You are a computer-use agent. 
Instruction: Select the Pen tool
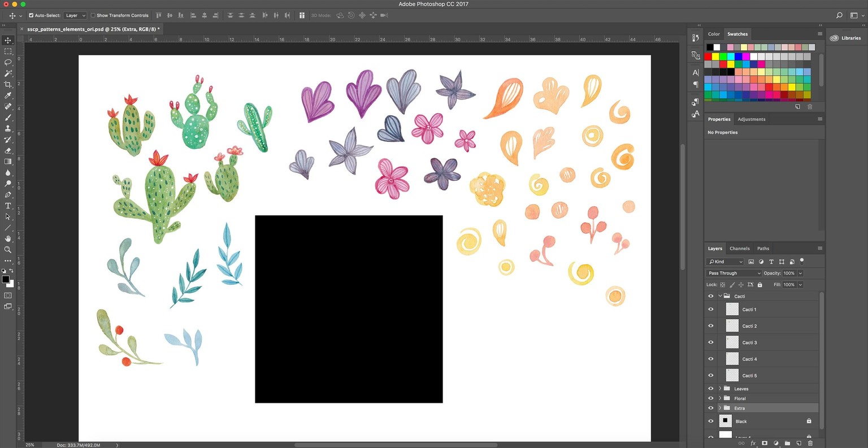coord(8,194)
